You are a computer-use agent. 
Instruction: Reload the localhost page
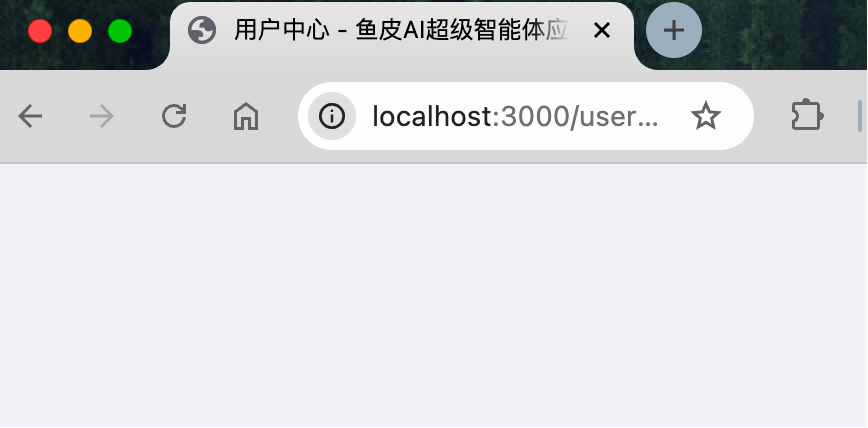click(x=174, y=116)
